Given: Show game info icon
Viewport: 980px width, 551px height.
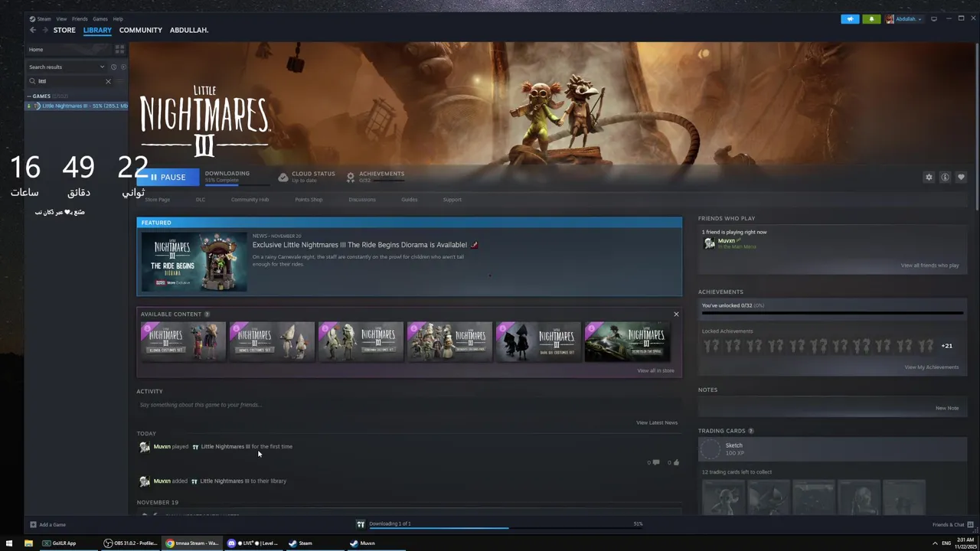Looking at the screenshot, I should (x=945, y=177).
